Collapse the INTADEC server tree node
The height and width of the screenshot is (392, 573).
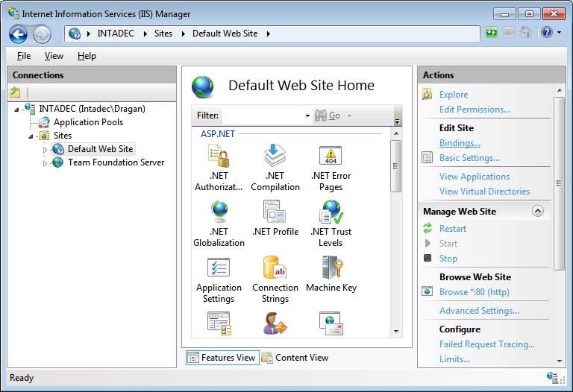pos(16,109)
